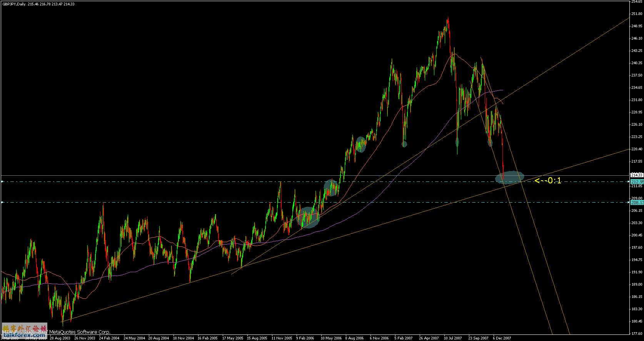644x341 pixels.
Task: Click the 189.00 price axis label
Action: [x=637, y=284]
